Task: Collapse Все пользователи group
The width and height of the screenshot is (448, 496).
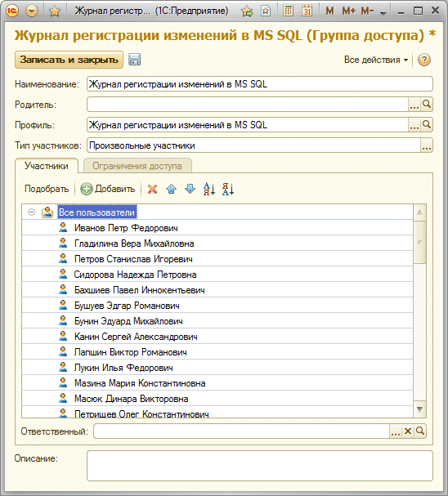Action: click(x=31, y=212)
